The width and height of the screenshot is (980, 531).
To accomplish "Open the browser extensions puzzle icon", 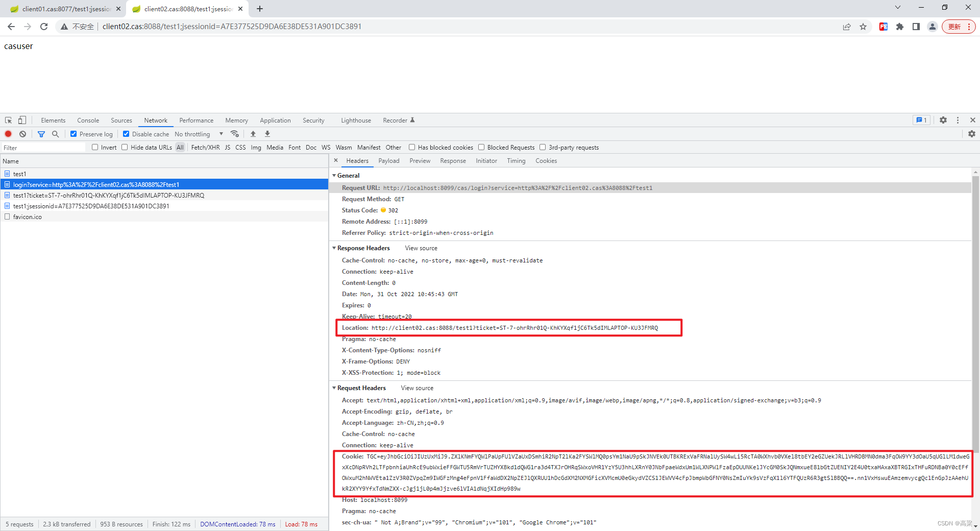I will pos(900,27).
